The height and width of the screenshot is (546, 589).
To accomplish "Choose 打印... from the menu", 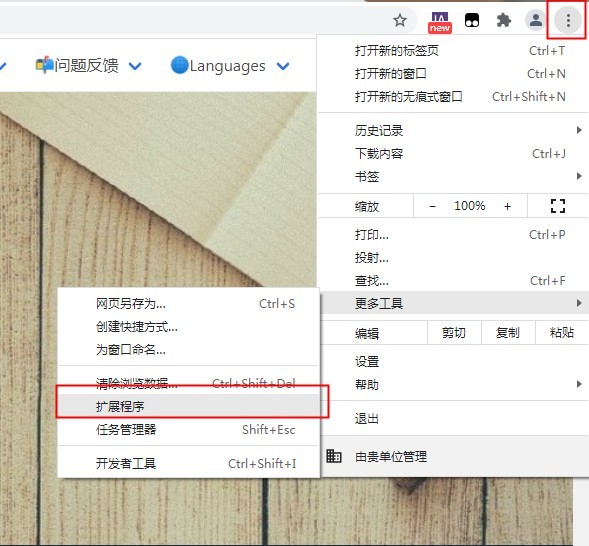I will point(453,235).
